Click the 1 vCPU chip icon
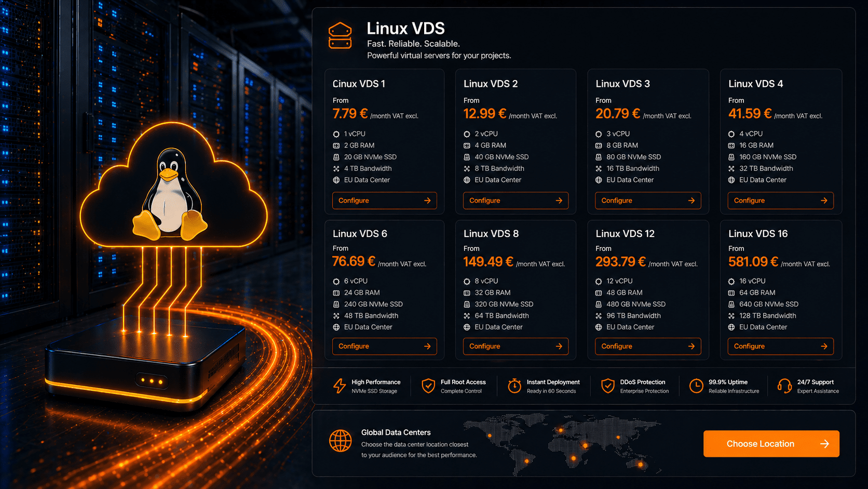The height and width of the screenshot is (489, 868). pos(336,134)
